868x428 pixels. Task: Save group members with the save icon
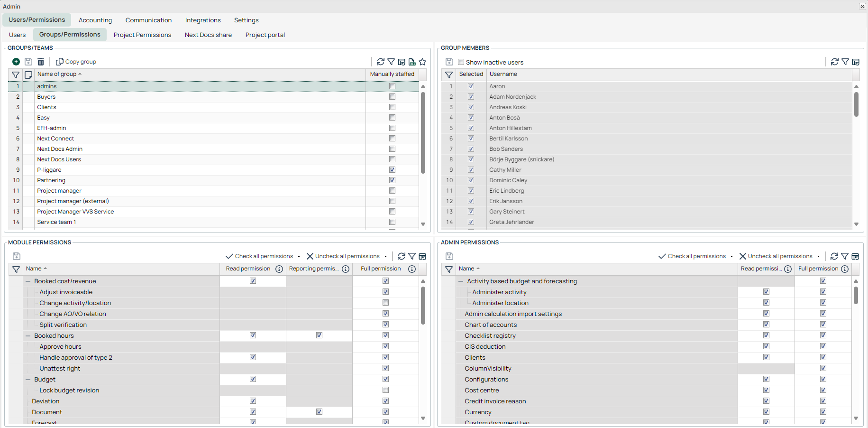449,62
